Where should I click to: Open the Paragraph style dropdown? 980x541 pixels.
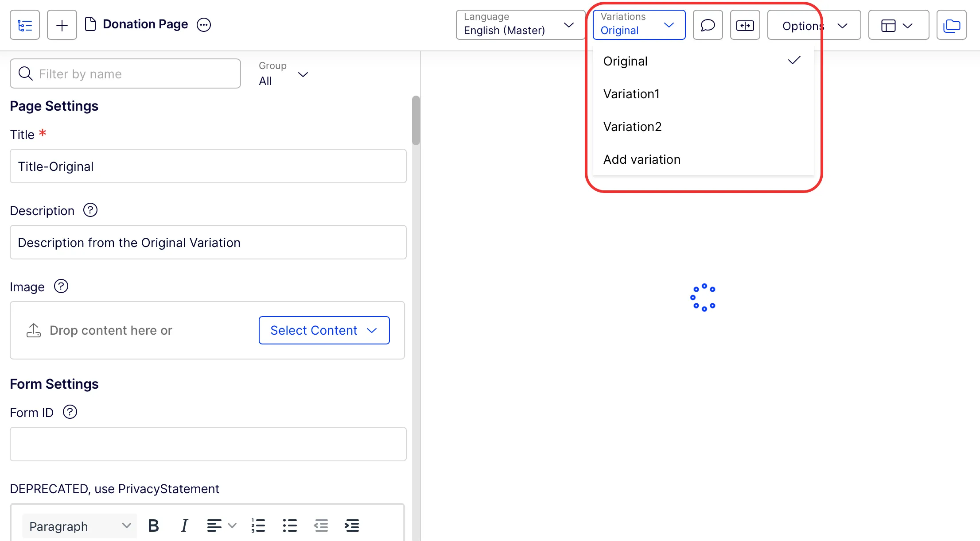(80, 526)
